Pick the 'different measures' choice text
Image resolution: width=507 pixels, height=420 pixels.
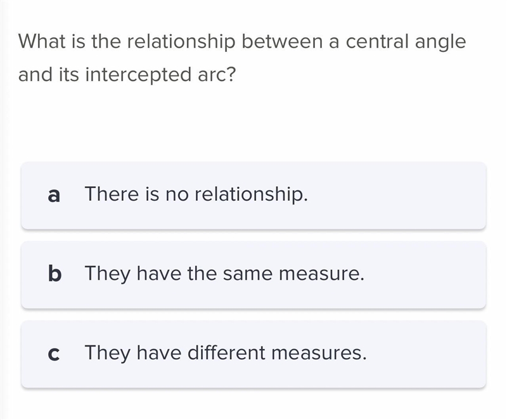pyautogui.click(x=277, y=353)
